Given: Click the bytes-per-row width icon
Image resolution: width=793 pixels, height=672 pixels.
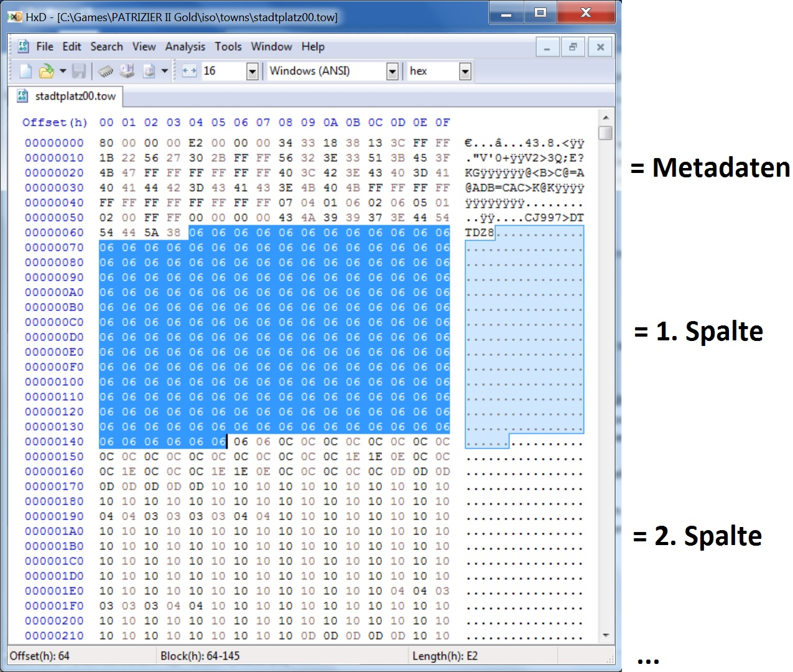Looking at the screenshot, I should (189, 72).
